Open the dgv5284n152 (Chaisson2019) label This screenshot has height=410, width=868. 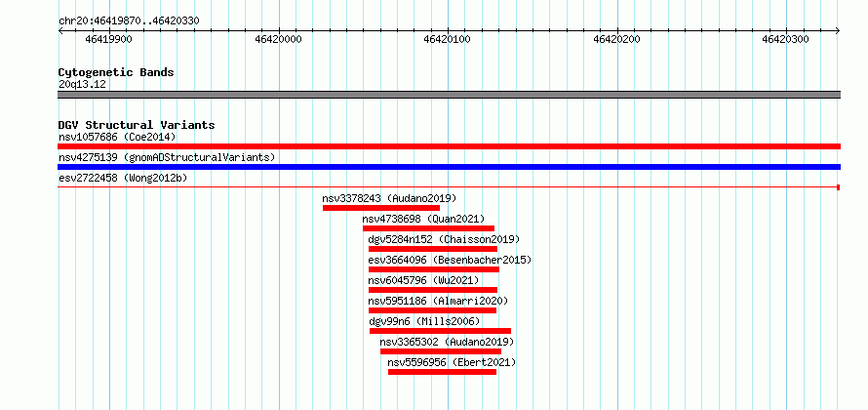coord(444,239)
